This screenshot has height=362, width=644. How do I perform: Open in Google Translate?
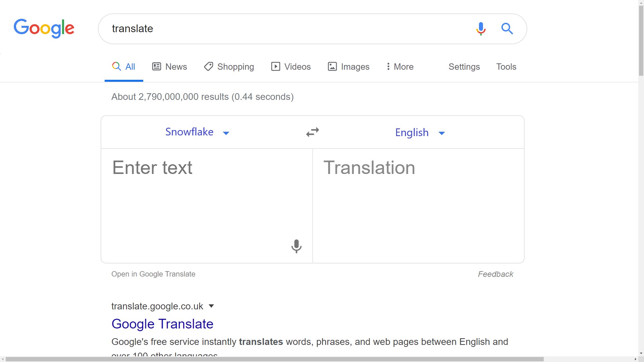coord(153,274)
